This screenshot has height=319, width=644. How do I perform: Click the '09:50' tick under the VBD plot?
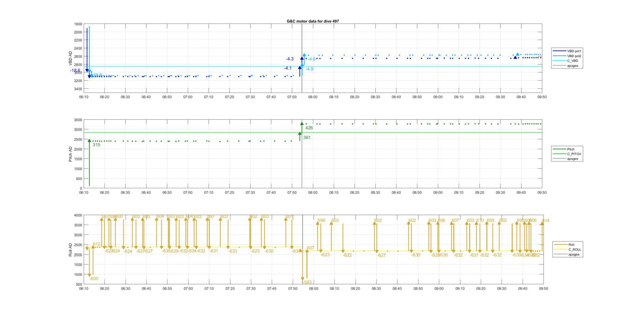[542, 97]
